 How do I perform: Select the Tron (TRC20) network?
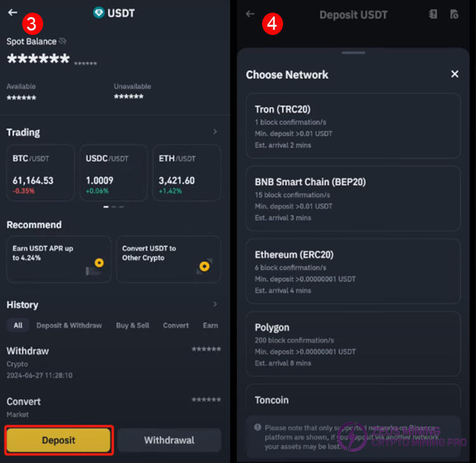click(353, 126)
